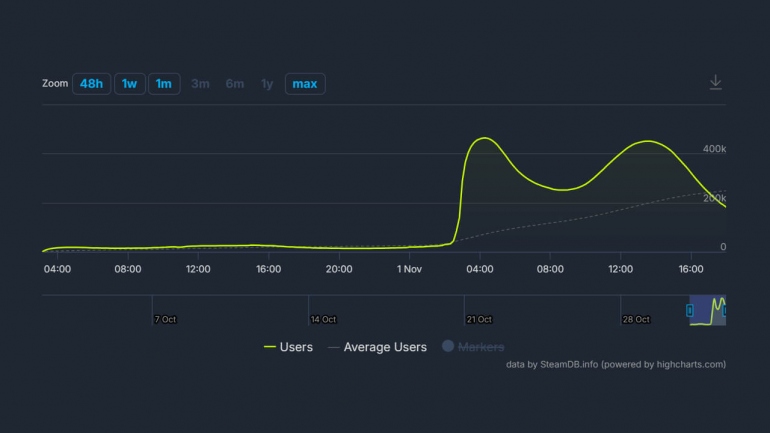The height and width of the screenshot is (433, 770).
Task: Click the first user peak on the chart
Action: tap(483, 138)
